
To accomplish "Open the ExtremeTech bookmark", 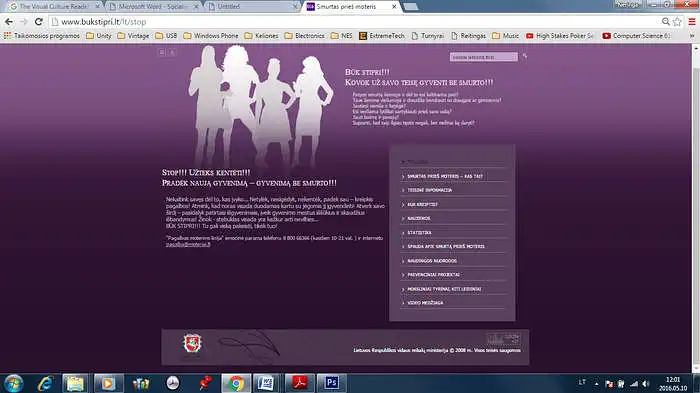I will click(x=382, y=36).
